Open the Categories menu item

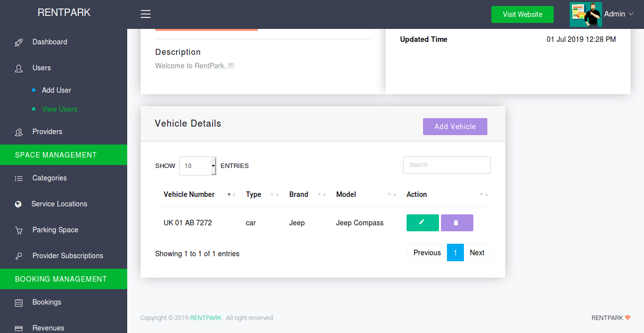(49, 178)
